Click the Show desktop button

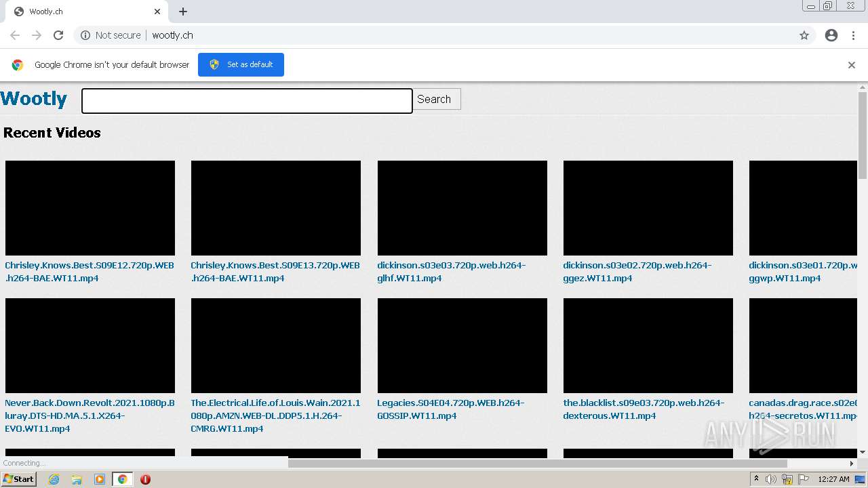tap(861, 479)
